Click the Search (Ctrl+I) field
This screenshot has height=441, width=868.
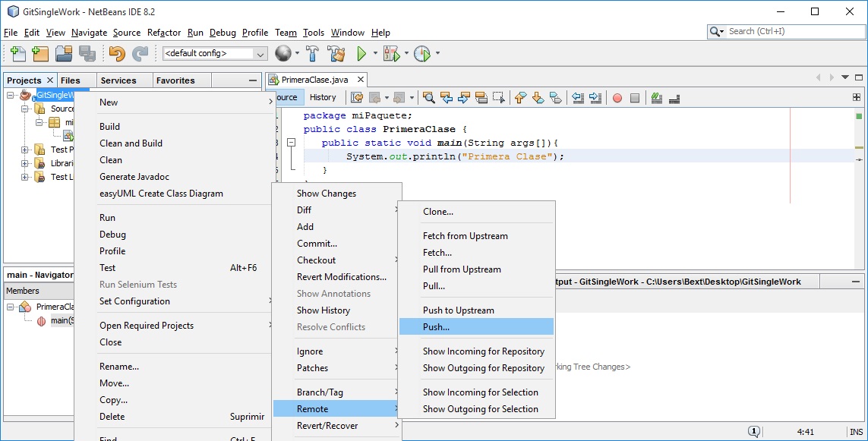click(x=786, y=32)
